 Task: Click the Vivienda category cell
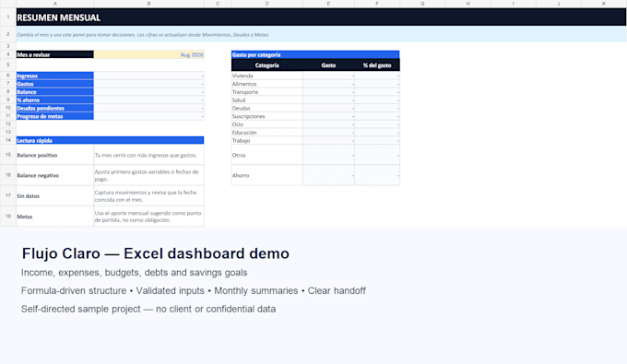click(267, 76)
